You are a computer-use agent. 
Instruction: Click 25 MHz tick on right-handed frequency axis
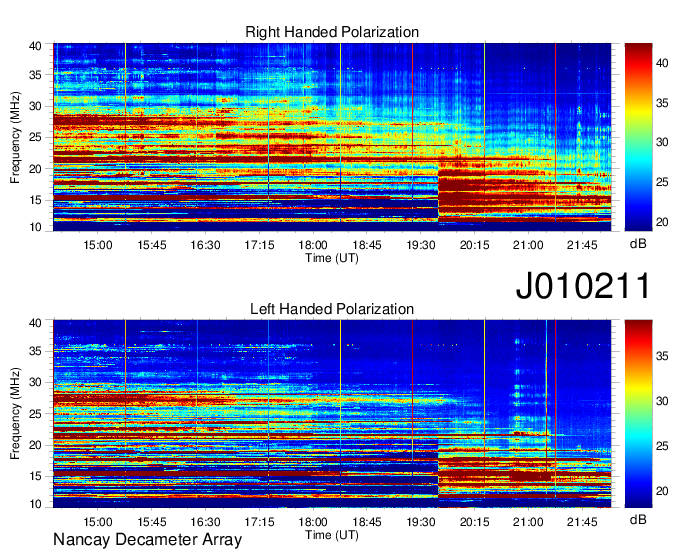pos(35,137)
